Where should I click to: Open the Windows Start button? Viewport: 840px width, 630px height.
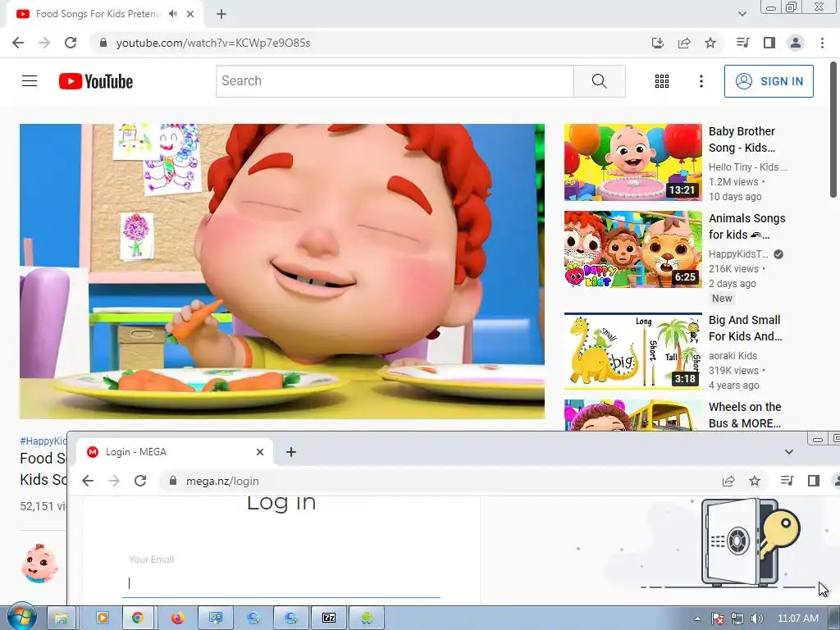click(21, 618)
